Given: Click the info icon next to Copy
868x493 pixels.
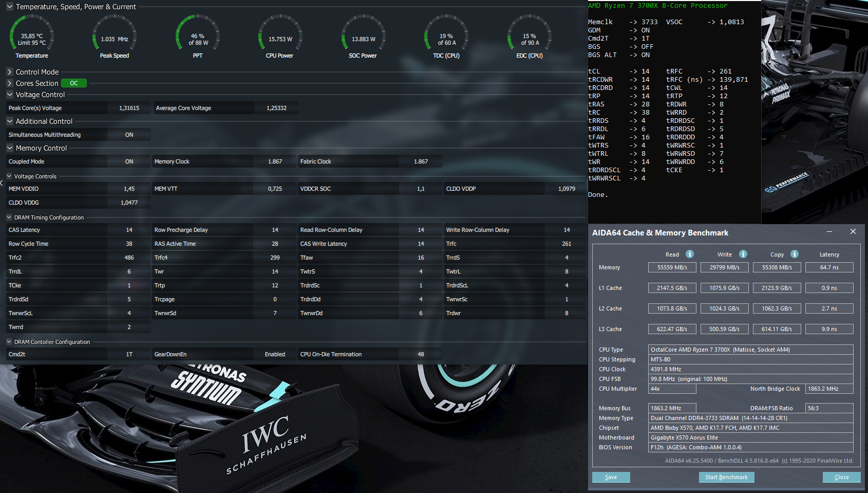Looking at the screenshot, I should [x=795, y=254].
